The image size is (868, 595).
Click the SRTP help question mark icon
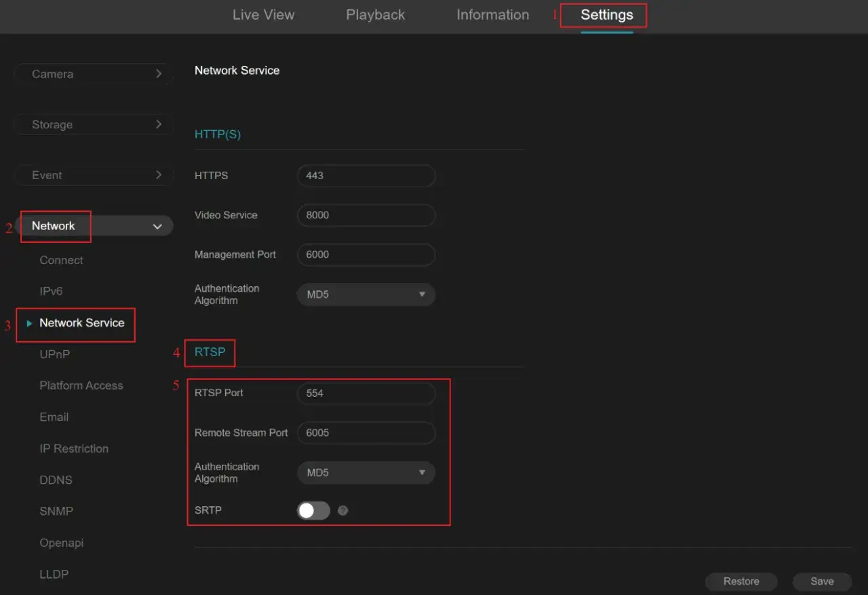(342, 510)
